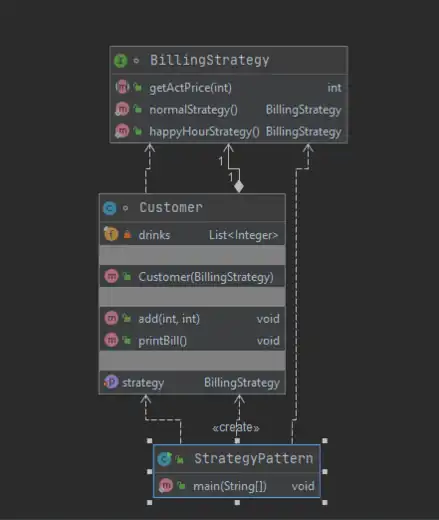Click the purple property icon beside strategy
This screenshot has height=520, width=439.
pos(111,382)
